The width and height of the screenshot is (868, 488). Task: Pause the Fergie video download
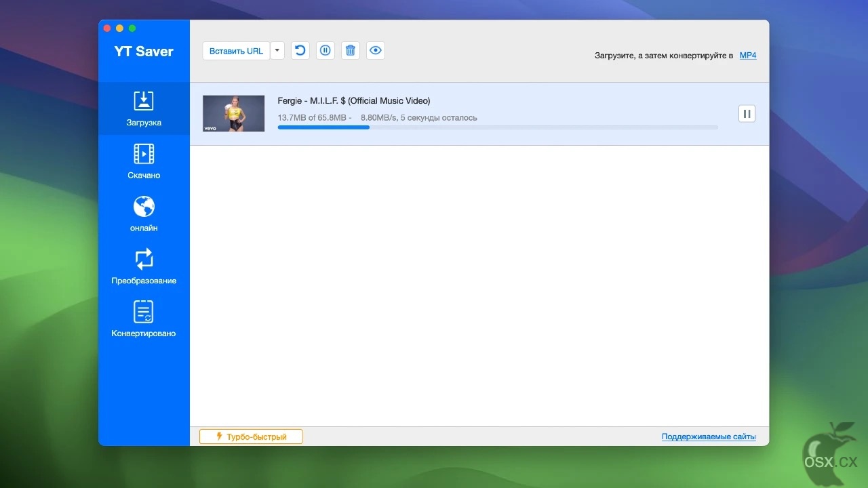(747, 114)
